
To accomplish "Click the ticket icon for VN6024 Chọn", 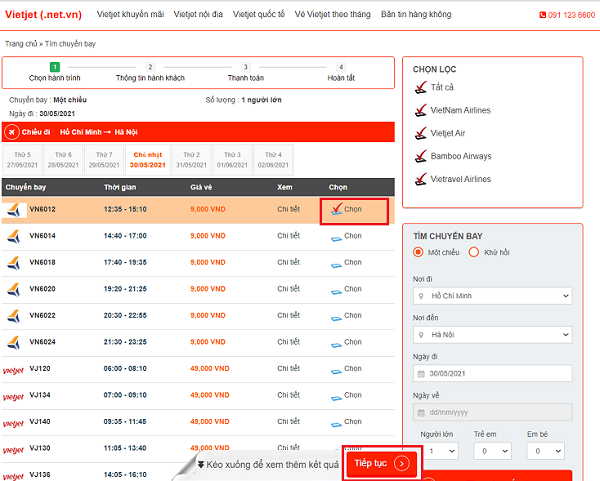I will click(336, 345).
